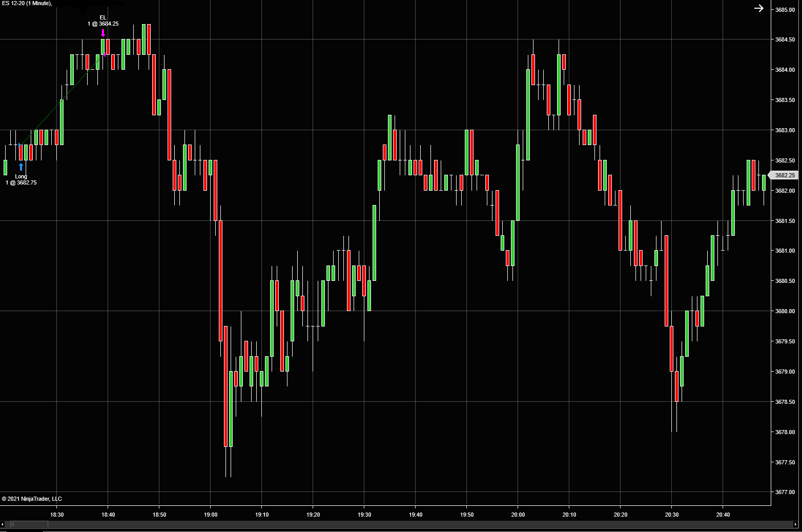Click the 18:40 time axis label
The width and height of the screenshot is (802, 532).
tap(108, 515)
